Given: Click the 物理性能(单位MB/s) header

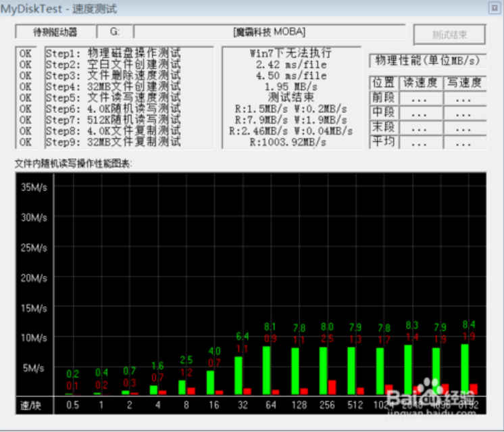Looking at the screenshot, I should 426,61.
